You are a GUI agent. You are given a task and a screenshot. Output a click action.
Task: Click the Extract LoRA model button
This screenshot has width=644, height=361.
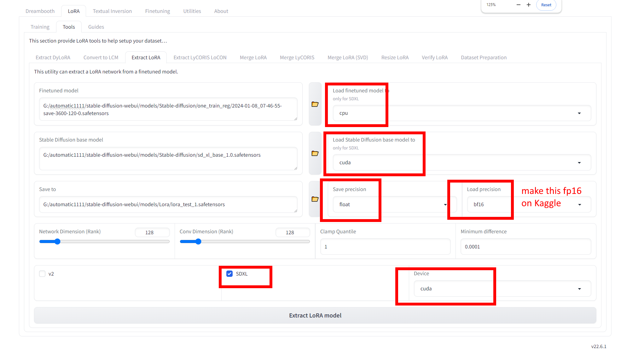point(315,315)
